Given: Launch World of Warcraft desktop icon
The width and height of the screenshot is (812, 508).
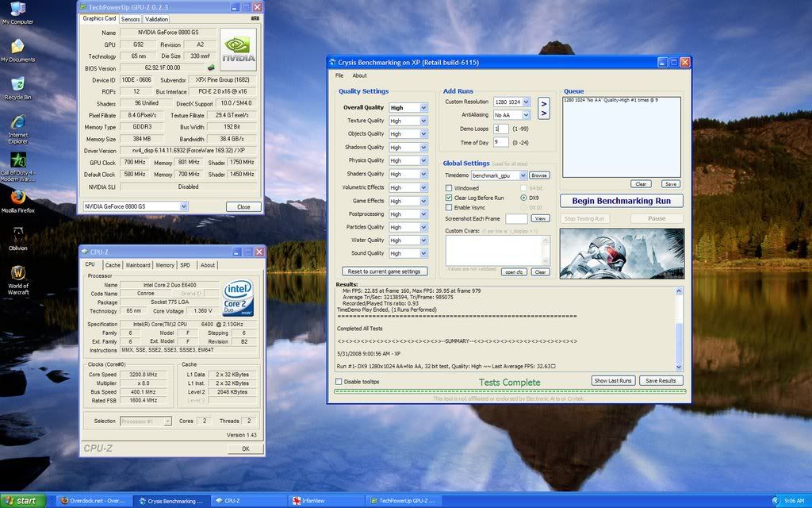Looking at the screenshot, I should point(17,280).
